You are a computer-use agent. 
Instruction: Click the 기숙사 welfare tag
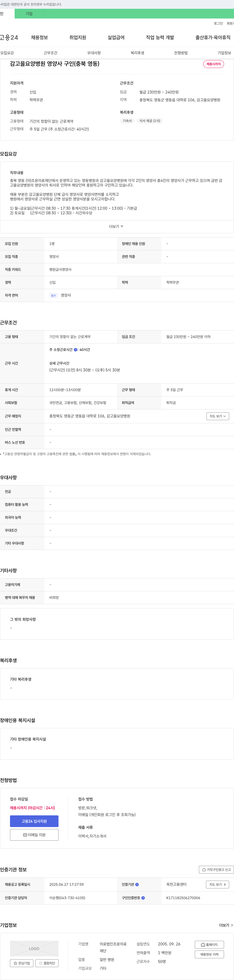pyautogui.click(x=127, y=121)
